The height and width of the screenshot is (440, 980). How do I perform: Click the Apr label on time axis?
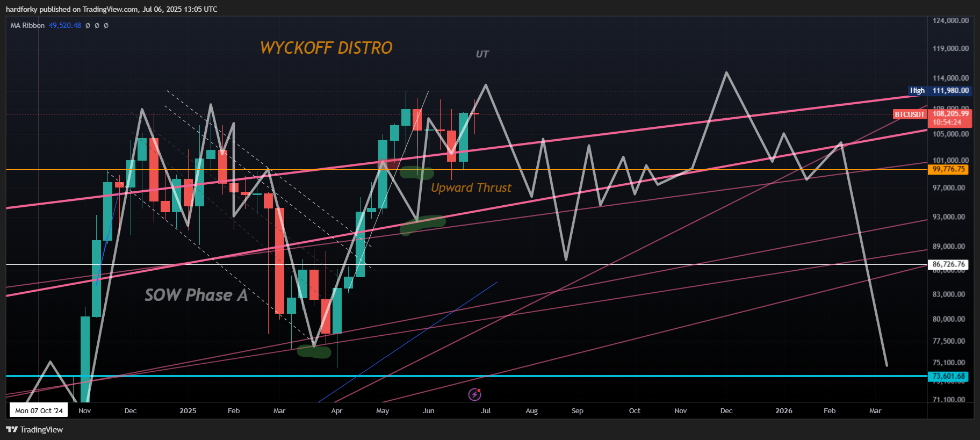point(337,410)
